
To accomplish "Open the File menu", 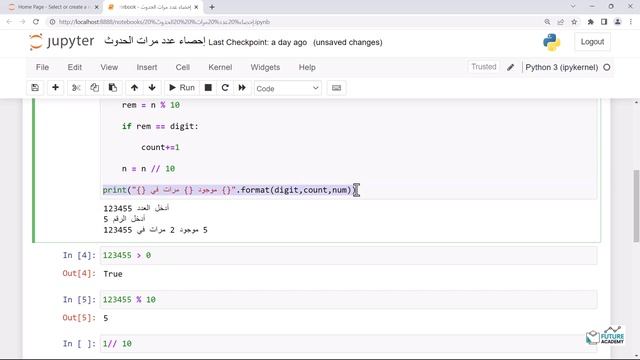I will pos(42,67).
